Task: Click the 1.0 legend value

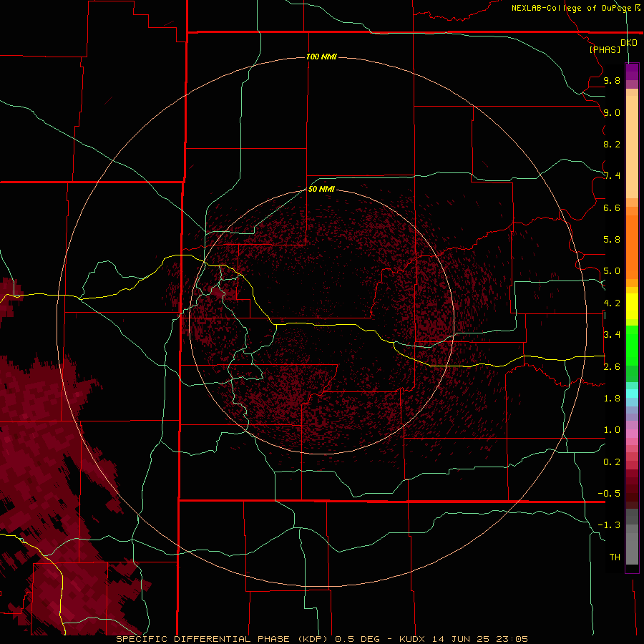Action: click(x=612, y=430)
